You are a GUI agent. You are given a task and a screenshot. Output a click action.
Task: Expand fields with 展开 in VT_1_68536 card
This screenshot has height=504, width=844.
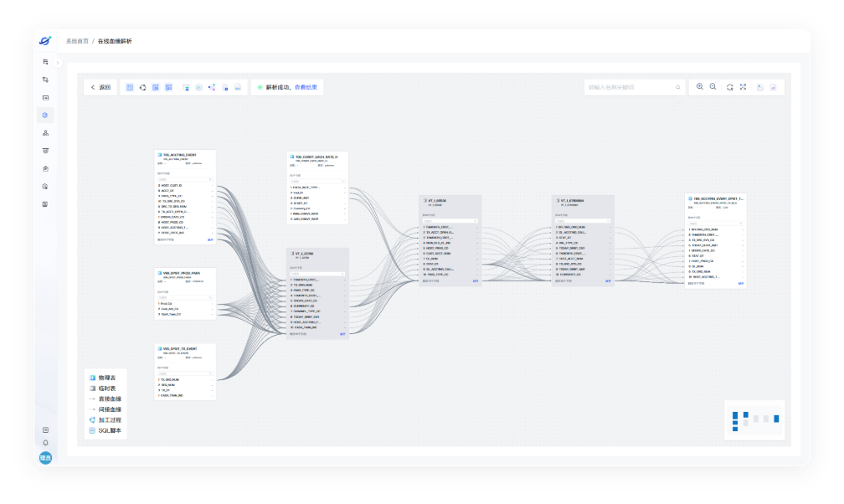[476, 281]
